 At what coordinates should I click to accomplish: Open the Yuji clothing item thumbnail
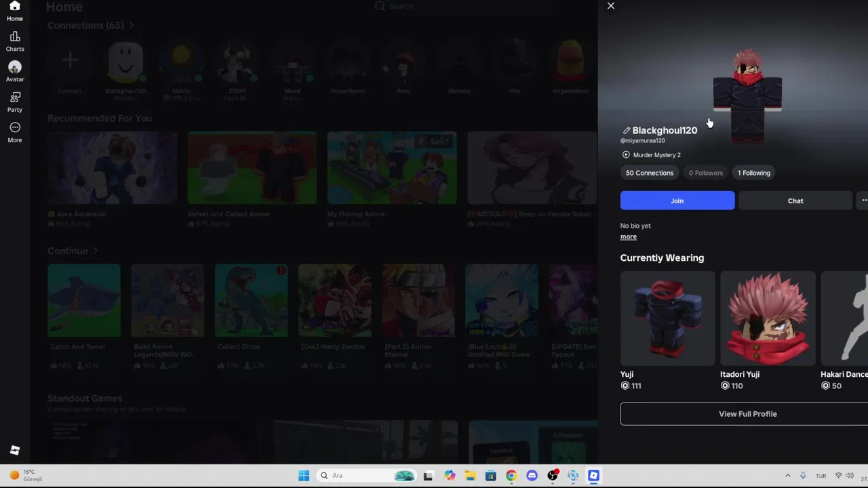[x=667, y=319]
